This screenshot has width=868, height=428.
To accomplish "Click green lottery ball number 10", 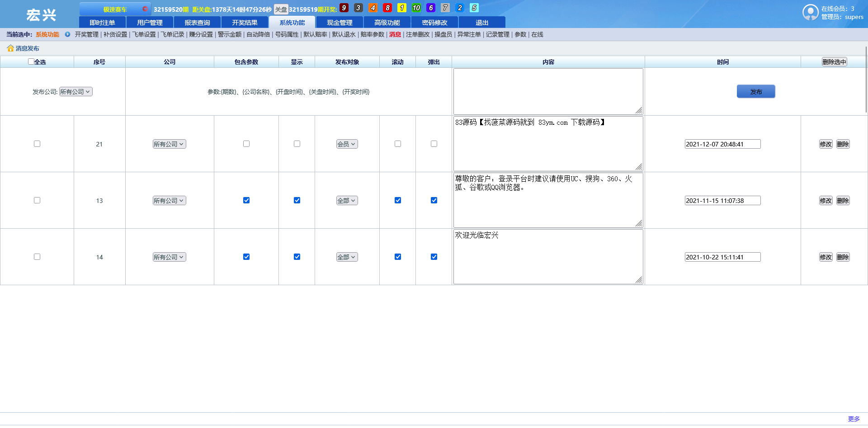I will tap(416, 8).
